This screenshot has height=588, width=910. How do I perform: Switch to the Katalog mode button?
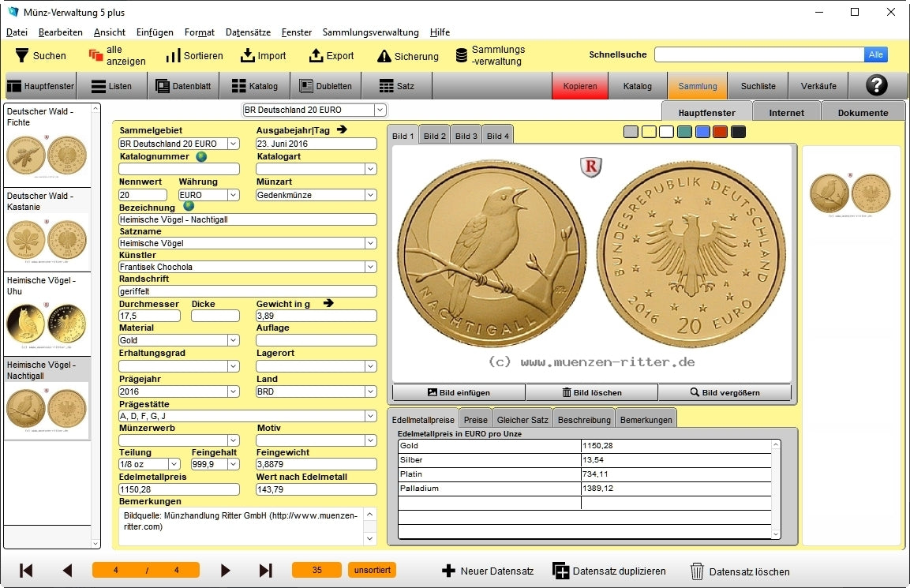click(x=637, y=86)
